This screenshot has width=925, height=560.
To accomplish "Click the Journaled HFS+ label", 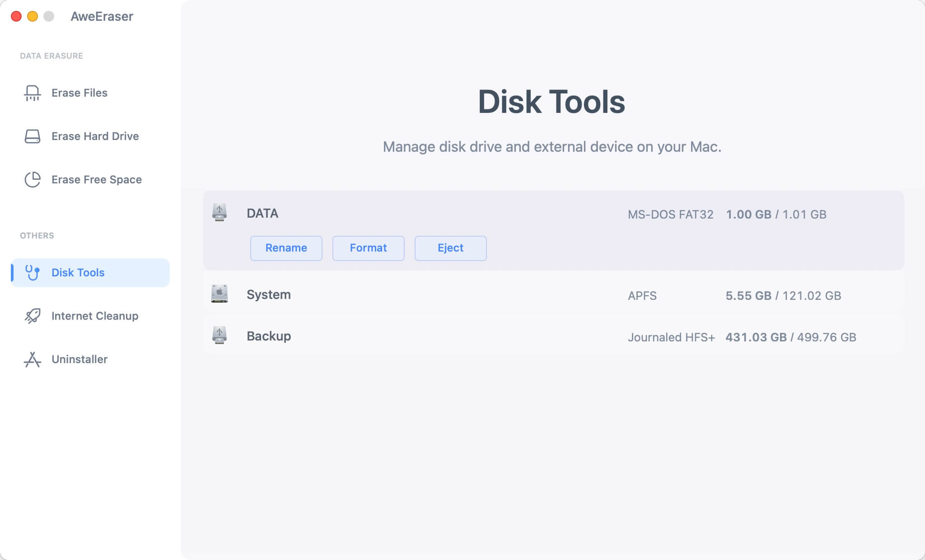I will (x=672, y=337).
